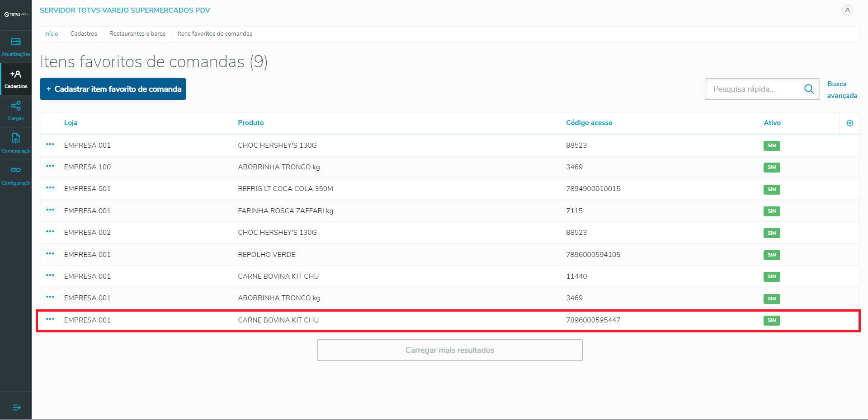Open table column settings gear
This screenshot has height=420, width=868.
tap(850, 123)
